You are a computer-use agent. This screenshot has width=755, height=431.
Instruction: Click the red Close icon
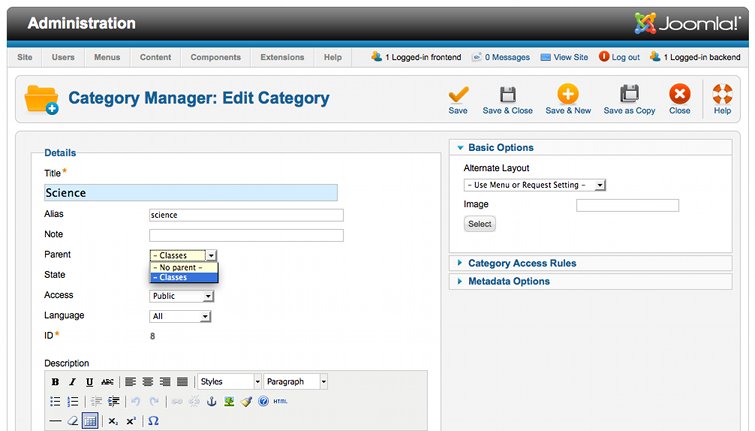(x=680, y=95)
